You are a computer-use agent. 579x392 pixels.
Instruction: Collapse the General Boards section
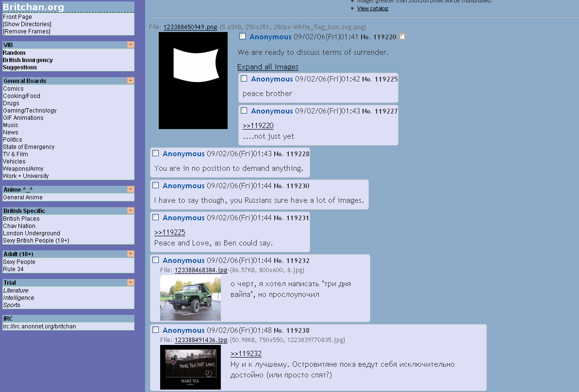131,80
